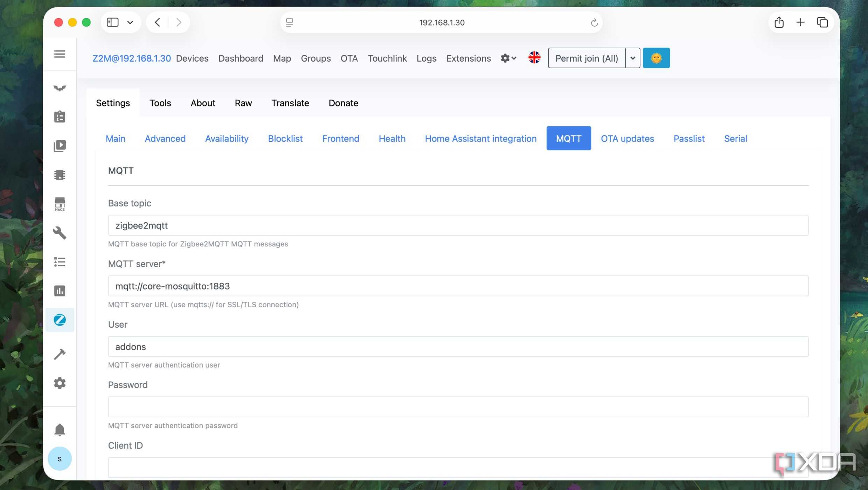Open the wrench tools sidebar icon

pyautogui.click(x=60, y=233)
